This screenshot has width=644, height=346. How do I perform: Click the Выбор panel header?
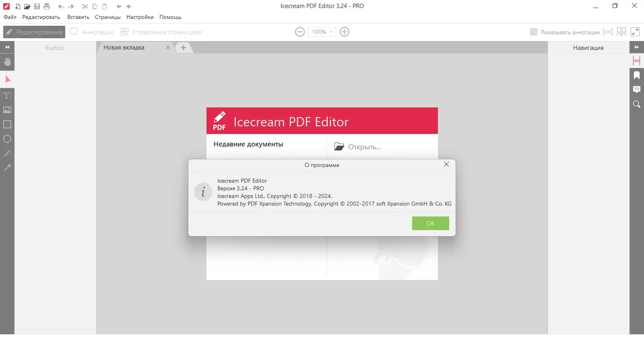[54, 47]
